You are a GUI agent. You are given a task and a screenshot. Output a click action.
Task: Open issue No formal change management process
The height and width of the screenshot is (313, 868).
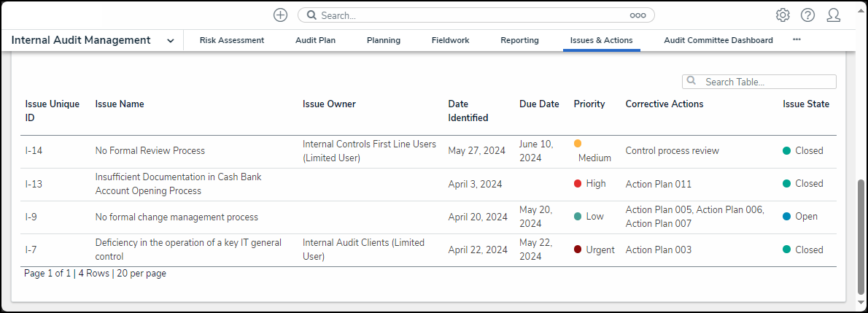coord(177,217)
